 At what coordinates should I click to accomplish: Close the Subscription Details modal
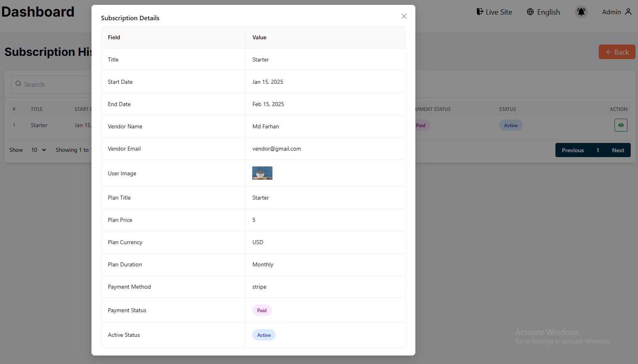[x=404, y=16]
